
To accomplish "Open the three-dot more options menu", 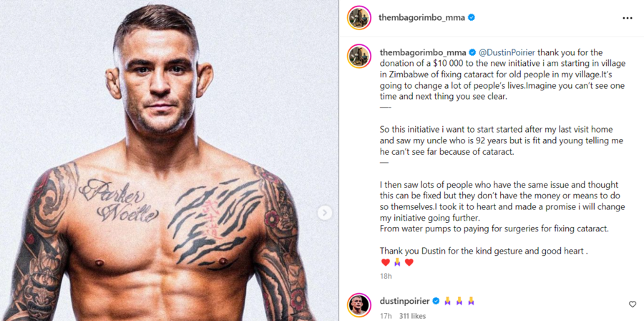I will click(627, 18).
